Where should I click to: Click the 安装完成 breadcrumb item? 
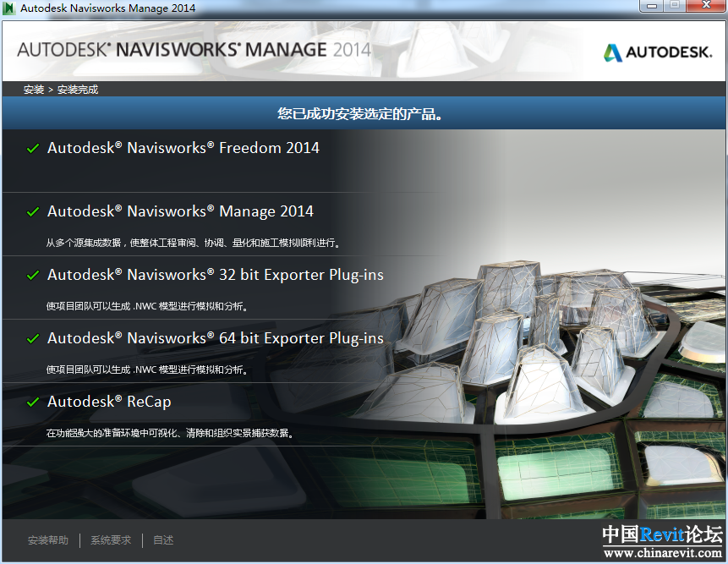pyautogui.click(x=78, y=90)
